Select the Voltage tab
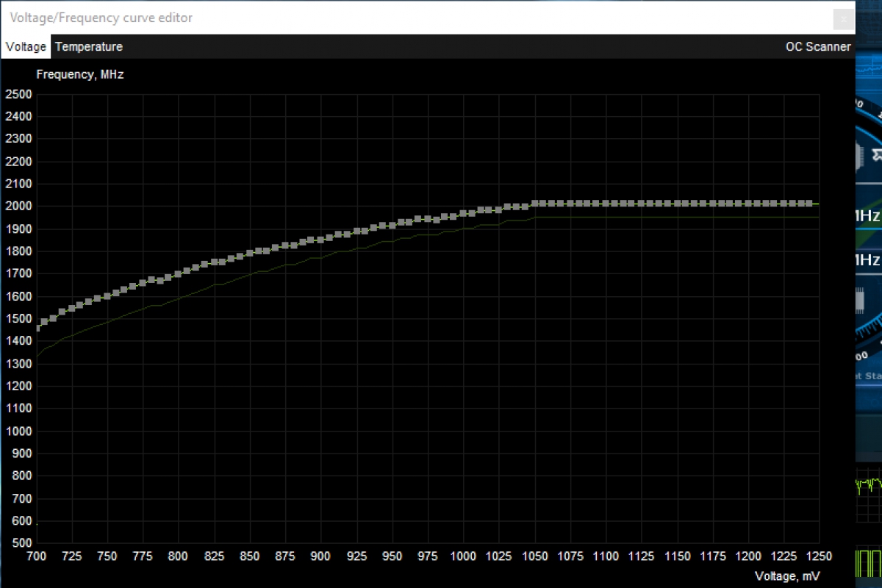The height and width of the screenshot is (588, 882). [x=25, y=46]
